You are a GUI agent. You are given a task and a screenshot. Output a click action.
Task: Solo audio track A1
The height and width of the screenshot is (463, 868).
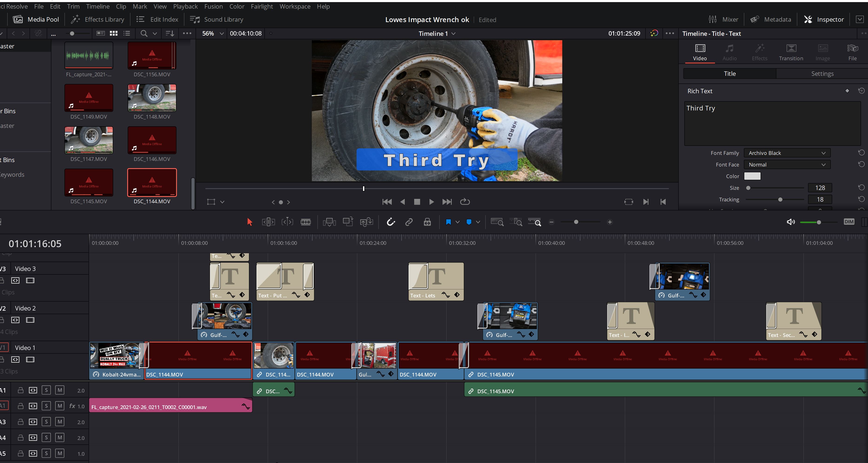click(46, 390)
